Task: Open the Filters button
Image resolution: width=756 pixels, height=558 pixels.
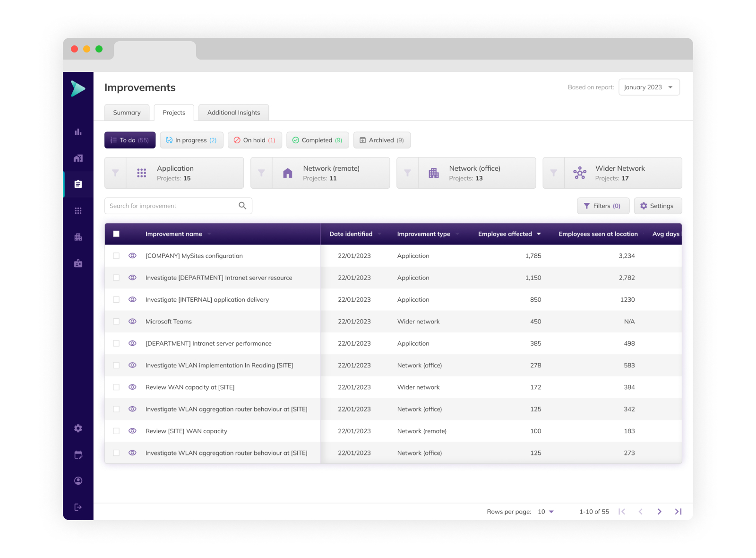Action: pyautogui.click(x=602, y=206)
